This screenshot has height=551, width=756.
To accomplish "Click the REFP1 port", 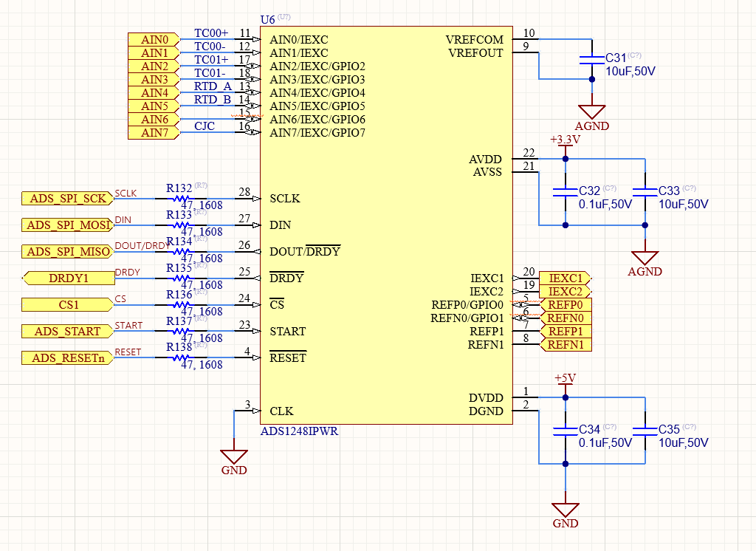I will click(565, 331).
